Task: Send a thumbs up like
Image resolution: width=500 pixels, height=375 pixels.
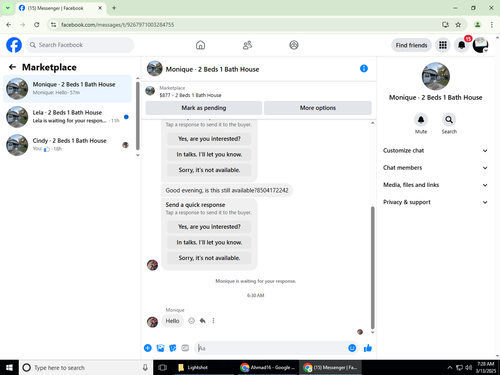Action: click(x=368, y=348)
